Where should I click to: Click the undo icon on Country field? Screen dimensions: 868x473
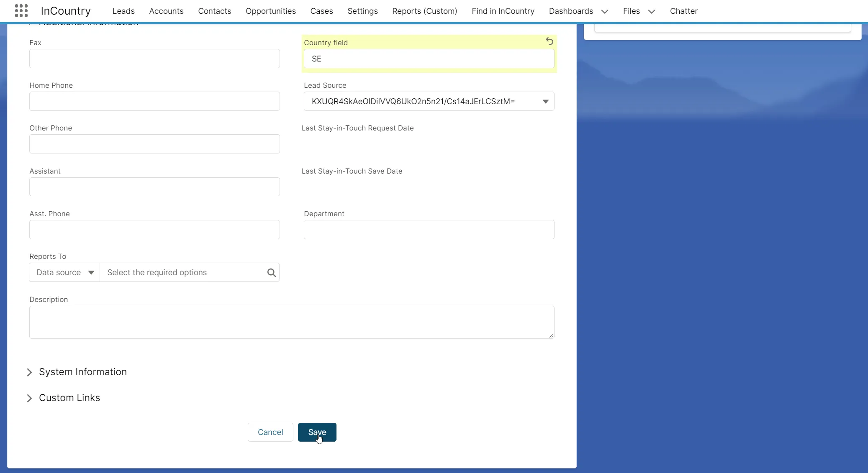click(550, 41)
